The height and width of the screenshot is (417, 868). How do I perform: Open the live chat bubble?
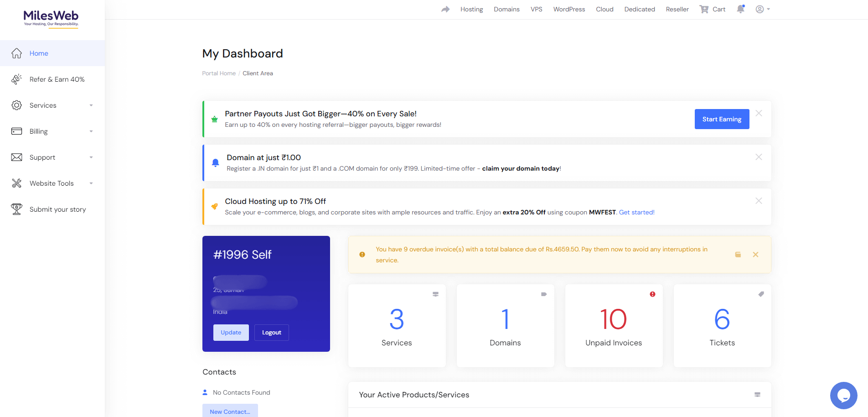(843, 396)
